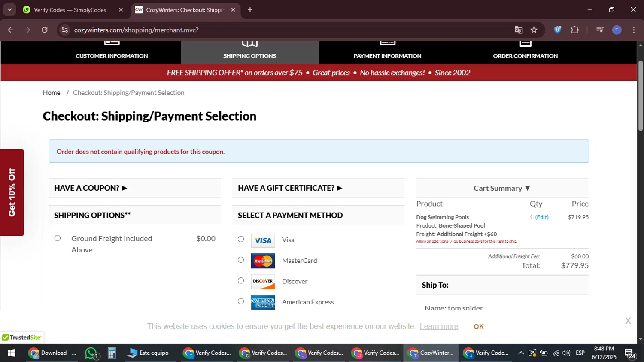The height and width of the screenshot is (362, 644).
Task: Click the Dog Swimming Pools product name
Action: pos(442,217)
